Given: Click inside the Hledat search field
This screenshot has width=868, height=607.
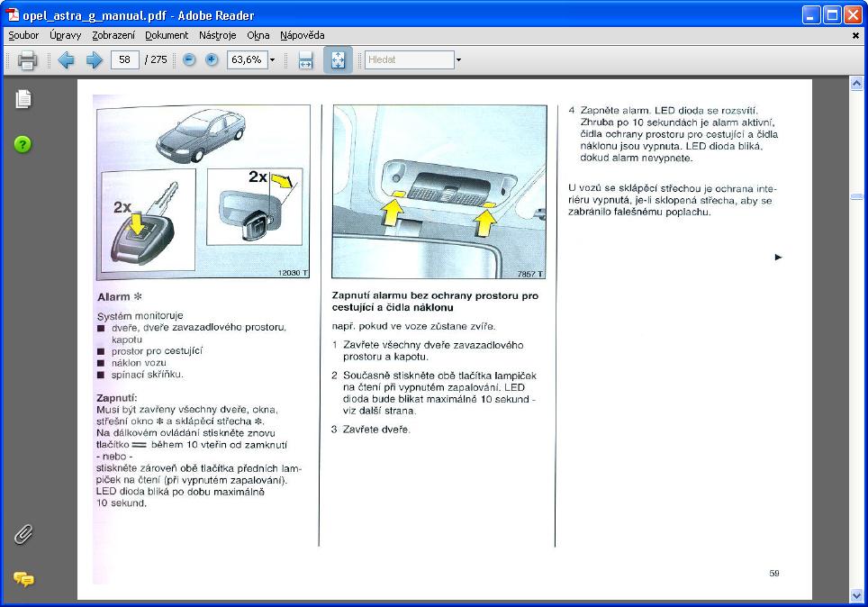Looking at the screenshot, I should [x=408, y=60].
